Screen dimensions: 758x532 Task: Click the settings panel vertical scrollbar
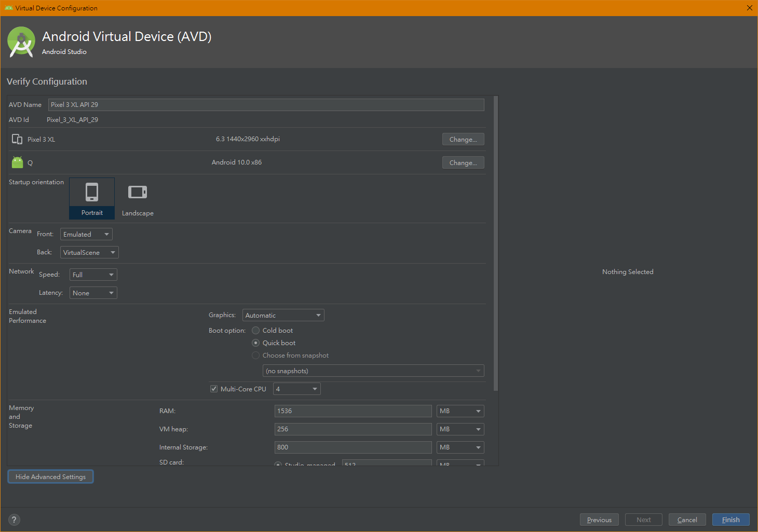[x=496, y=244]
